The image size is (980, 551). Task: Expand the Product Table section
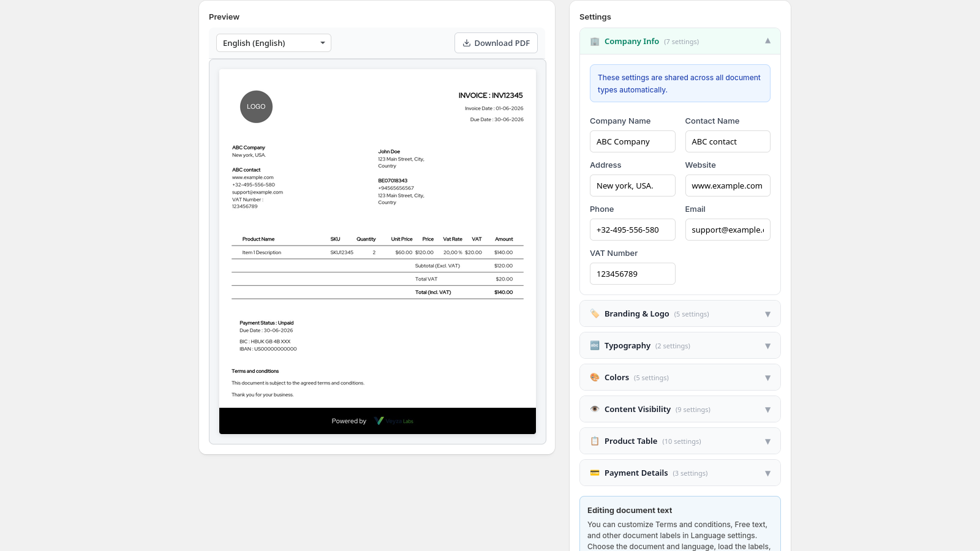680,441
